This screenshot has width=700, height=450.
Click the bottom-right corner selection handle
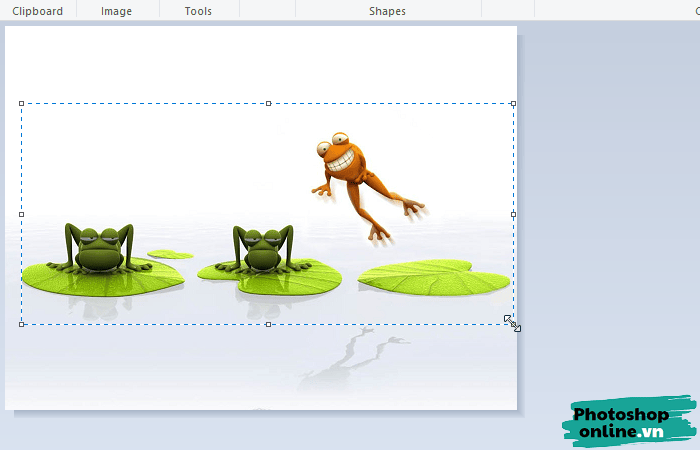click(513, 323)
